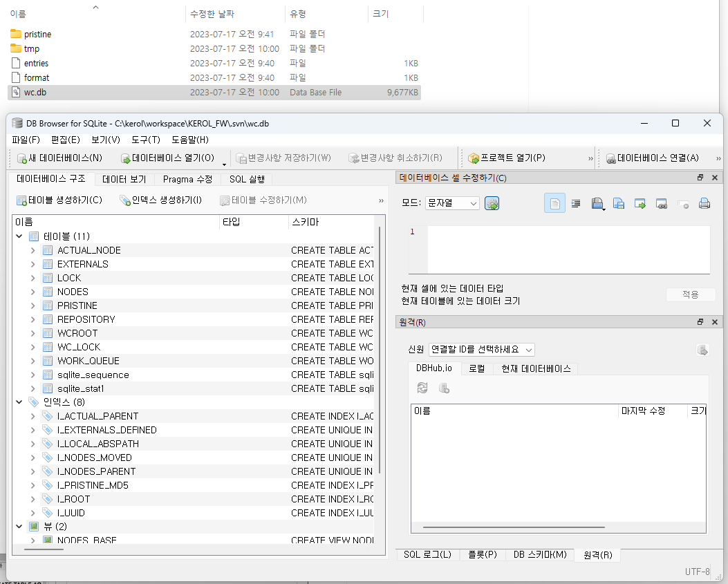Switch to the 로컬 tab in remote panel

[477, 368]
